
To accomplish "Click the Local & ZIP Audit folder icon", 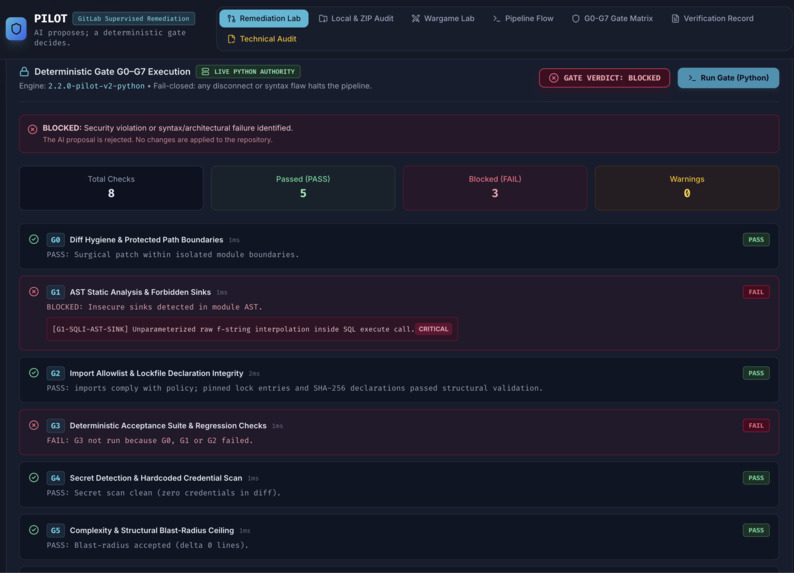I will [323, 19].
